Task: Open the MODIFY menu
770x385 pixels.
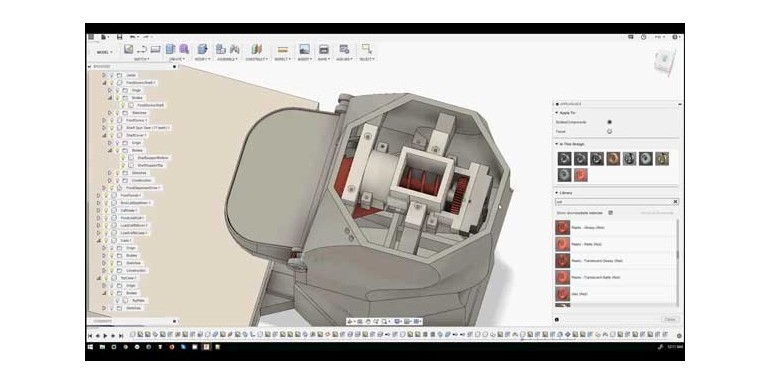Action: click(x=202, y=59)
